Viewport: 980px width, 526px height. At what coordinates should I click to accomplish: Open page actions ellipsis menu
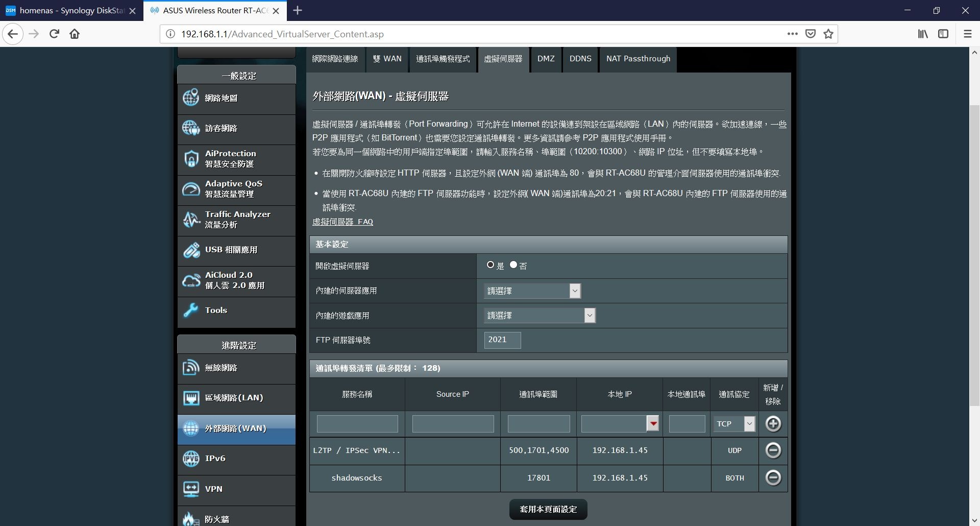[792, 34]
